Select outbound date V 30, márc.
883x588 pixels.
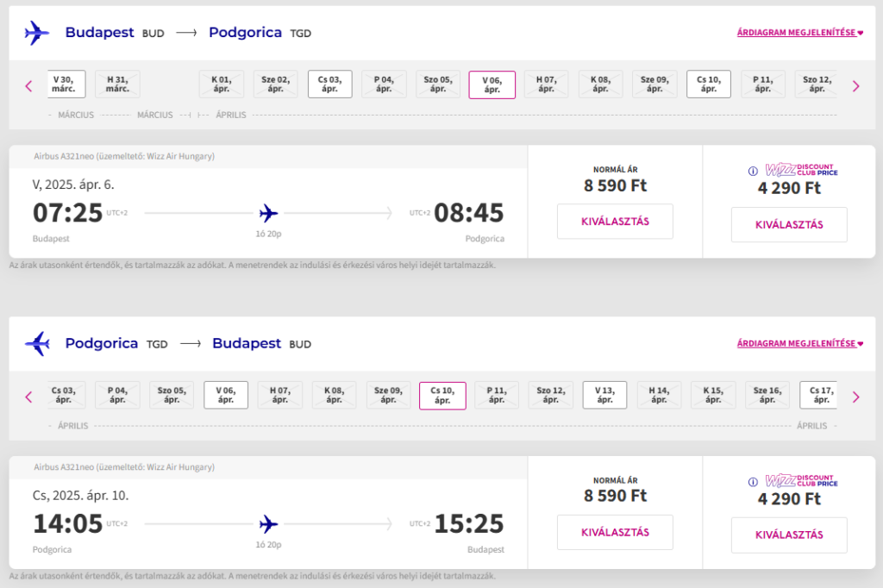pyautogui.click(x=66, y=84)
